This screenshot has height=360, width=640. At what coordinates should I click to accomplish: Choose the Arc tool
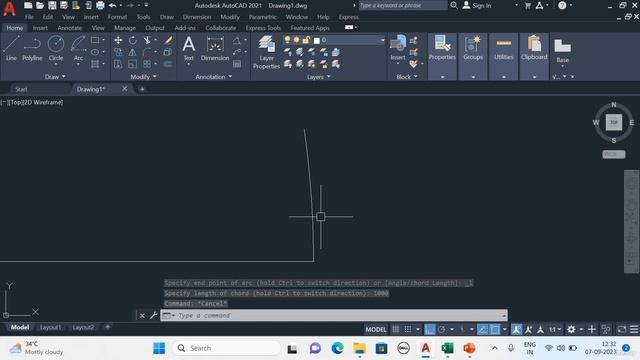click(x=78, y=48)
